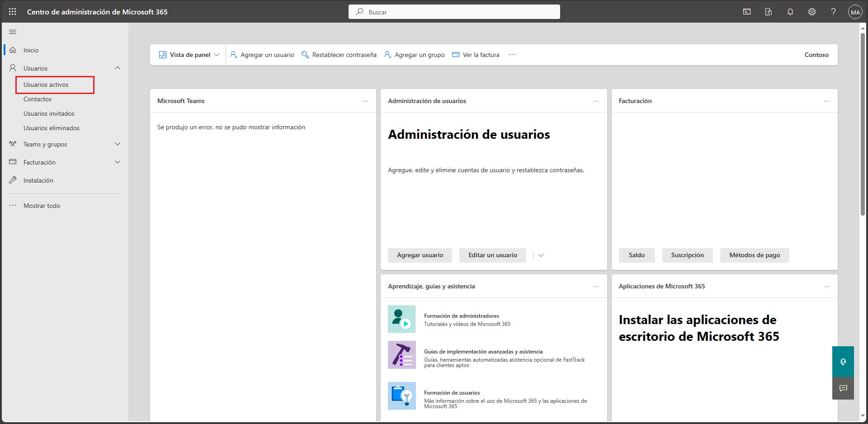Go to Usuarios activos
The height and width of the screenshot is (424, 868).
click(46, 85)
